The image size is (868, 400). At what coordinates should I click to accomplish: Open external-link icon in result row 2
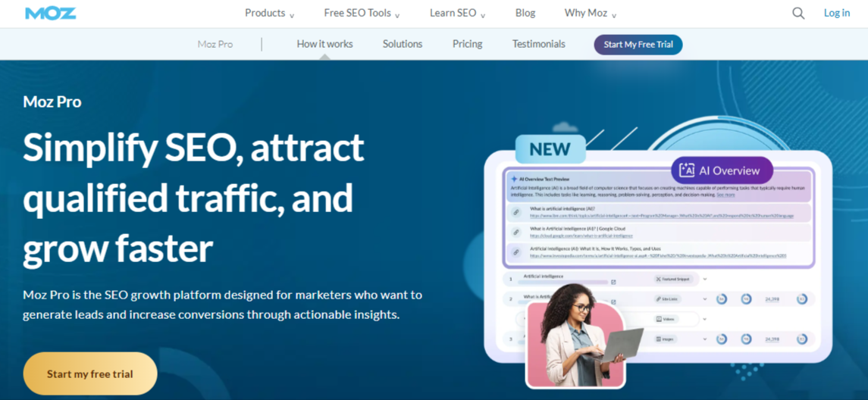tap(613, 302)
